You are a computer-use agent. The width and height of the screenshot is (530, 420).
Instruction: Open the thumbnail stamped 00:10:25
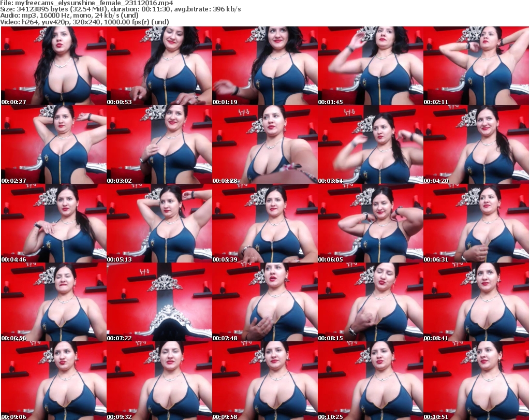pyautogui.click(x=371, y=381)
